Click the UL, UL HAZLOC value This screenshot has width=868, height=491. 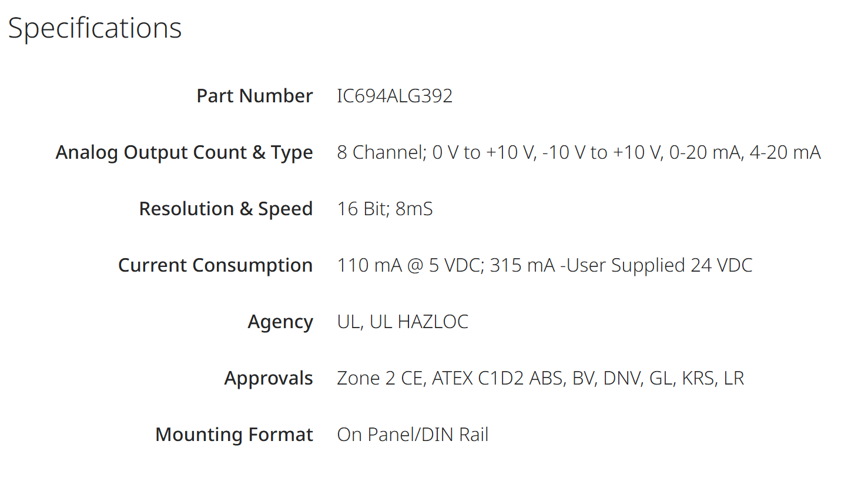[x=403, y=322]
